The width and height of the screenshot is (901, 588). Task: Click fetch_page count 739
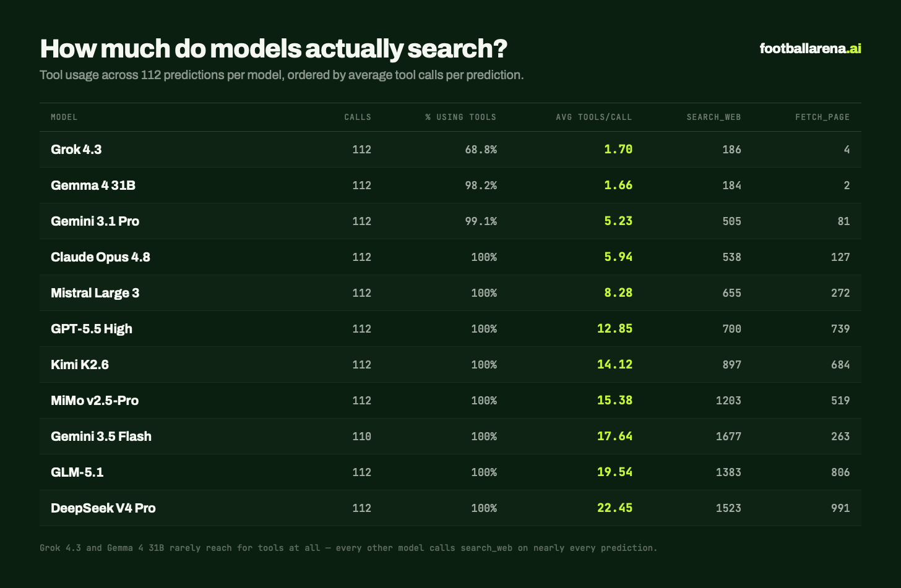pyautogui.click(x=840, y=329)
